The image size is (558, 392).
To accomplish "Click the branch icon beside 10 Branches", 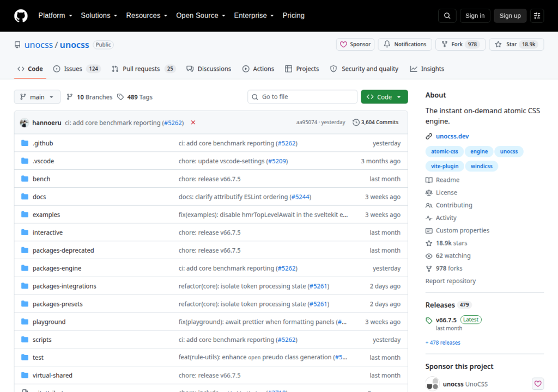I will (x=70, y=97).
